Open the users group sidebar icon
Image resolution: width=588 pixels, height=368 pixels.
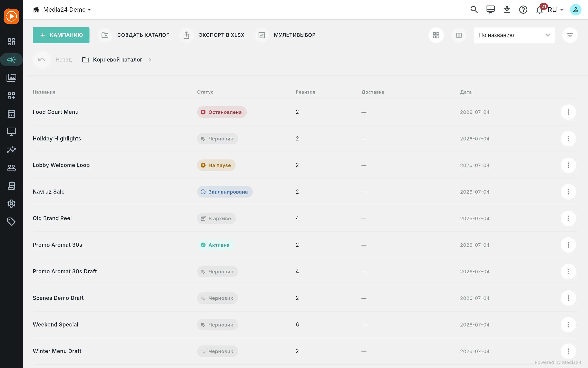point(11,168)
